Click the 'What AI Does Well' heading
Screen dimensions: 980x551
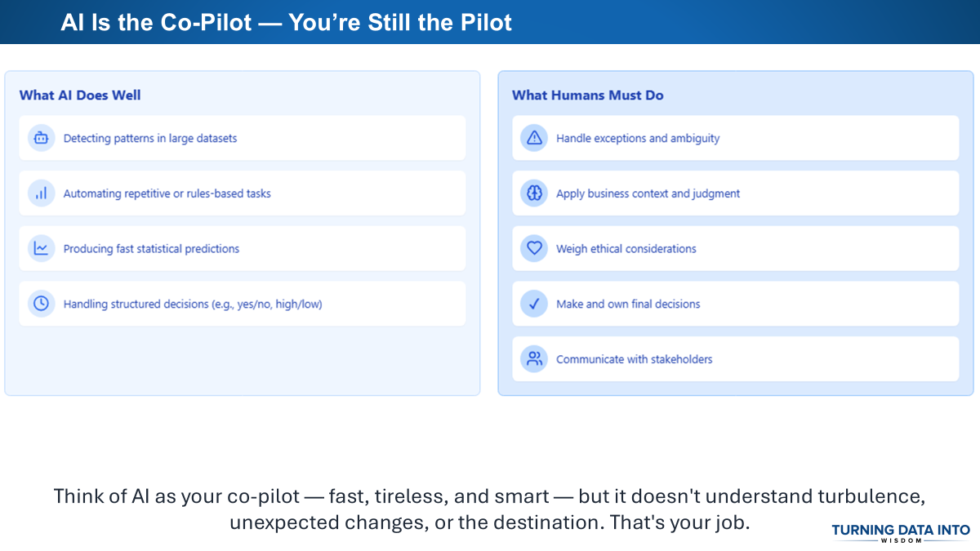(80, 96)
